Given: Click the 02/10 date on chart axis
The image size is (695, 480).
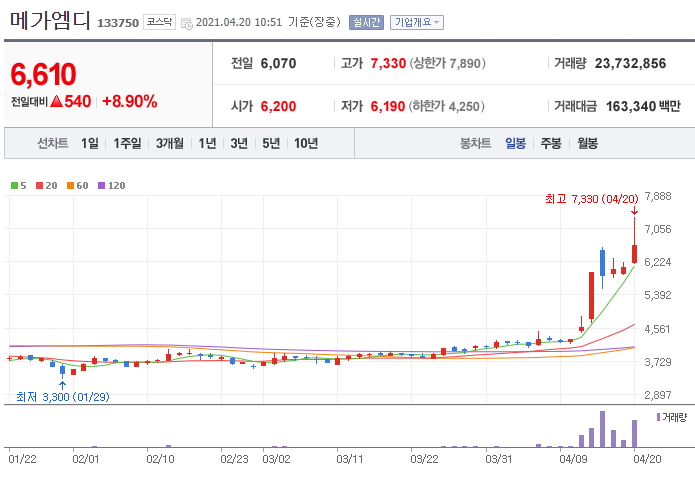Looking at the screenshot, I should [x=160, y=459].
